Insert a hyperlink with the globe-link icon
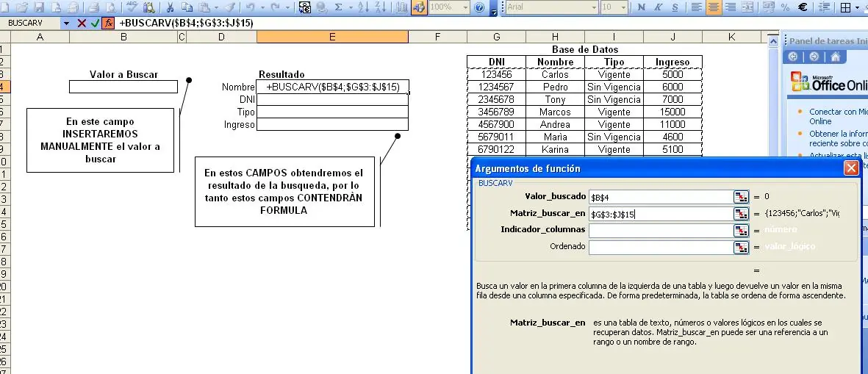Viewport: 868px width, 374px height. [322, 7]
